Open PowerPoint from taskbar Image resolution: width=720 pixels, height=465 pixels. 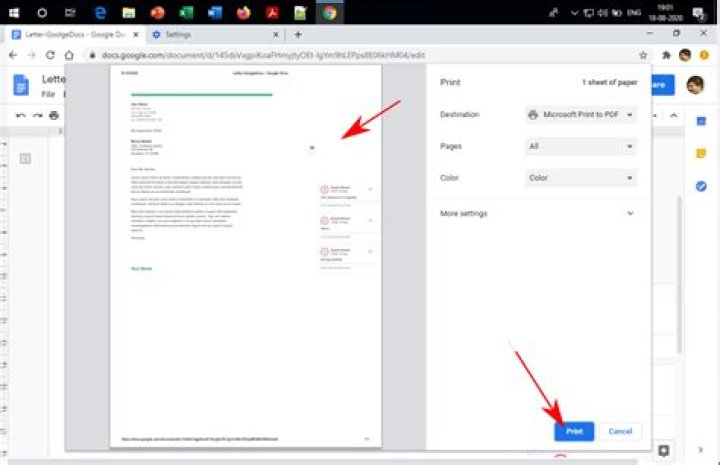[158, 12]
